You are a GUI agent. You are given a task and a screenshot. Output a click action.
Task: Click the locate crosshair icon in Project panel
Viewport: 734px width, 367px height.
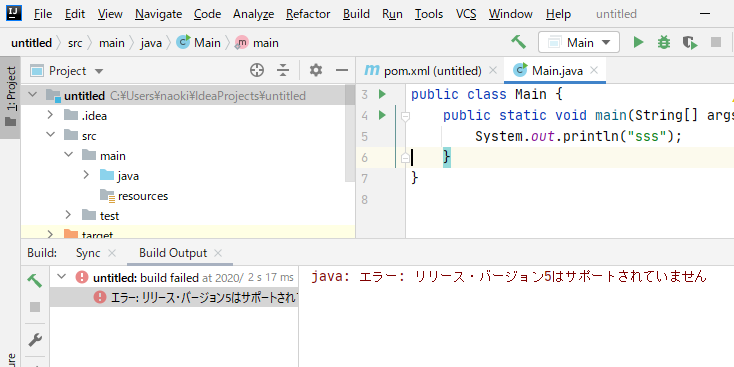[257, 71]
